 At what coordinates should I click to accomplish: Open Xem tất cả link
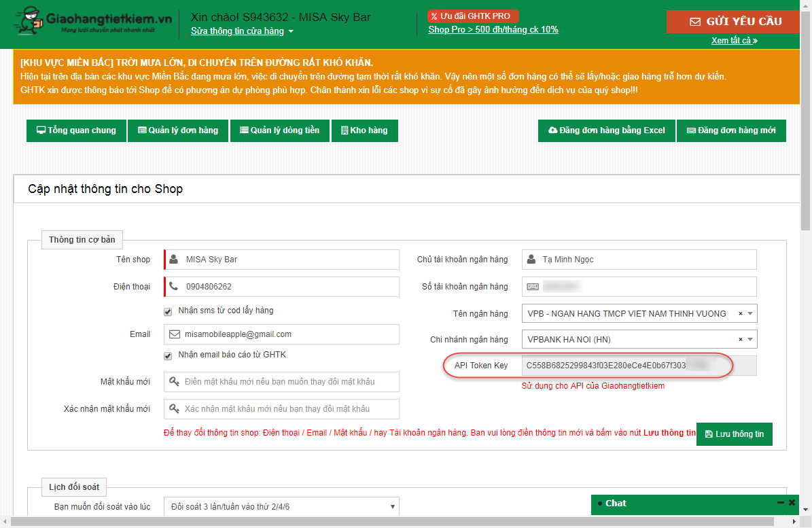[x=735, y=40]
